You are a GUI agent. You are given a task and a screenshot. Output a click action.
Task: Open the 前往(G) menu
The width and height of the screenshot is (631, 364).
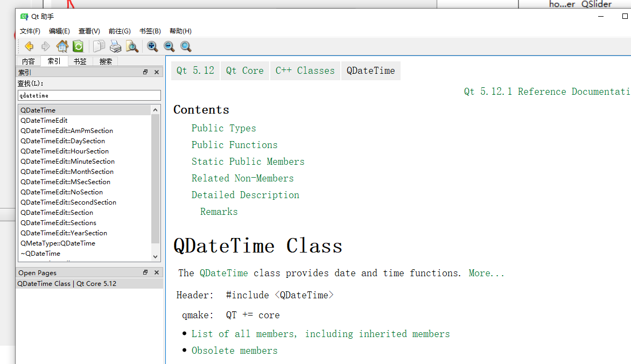[120, 31]
